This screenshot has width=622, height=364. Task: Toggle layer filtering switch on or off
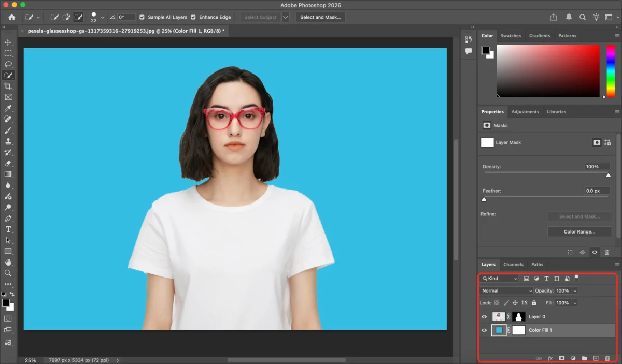(576, 278)
